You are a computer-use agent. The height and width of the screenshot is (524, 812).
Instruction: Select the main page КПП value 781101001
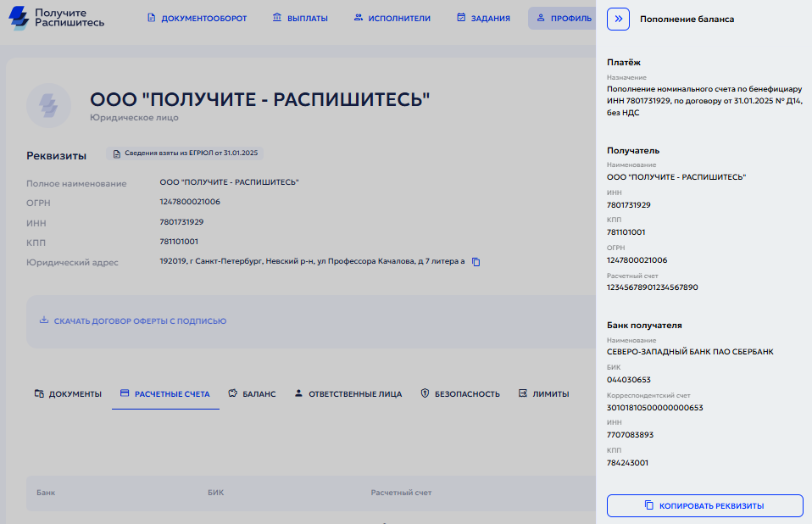pyautogui.click(x=179, y=242)
